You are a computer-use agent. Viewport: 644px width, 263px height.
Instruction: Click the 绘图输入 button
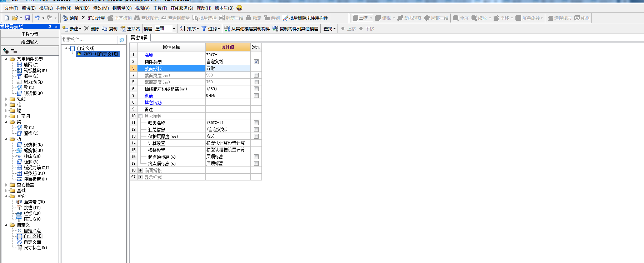pos(30,42)
